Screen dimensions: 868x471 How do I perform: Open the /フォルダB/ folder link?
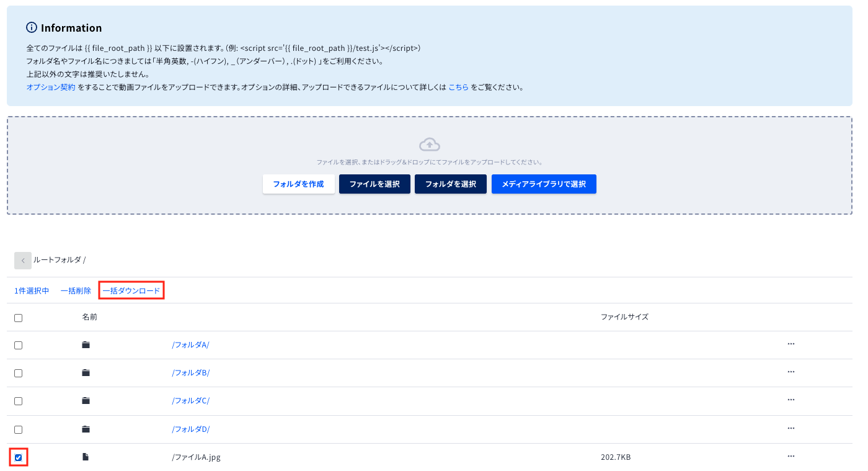191,373
